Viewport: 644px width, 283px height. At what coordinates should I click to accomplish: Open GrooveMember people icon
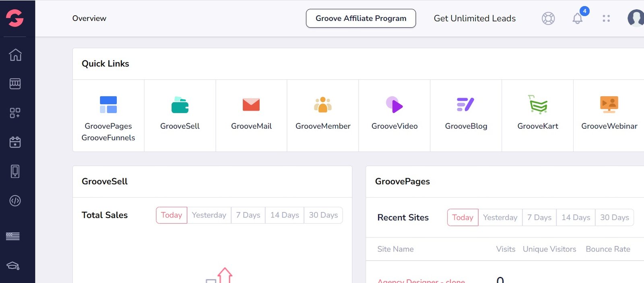tap(323, 105)
